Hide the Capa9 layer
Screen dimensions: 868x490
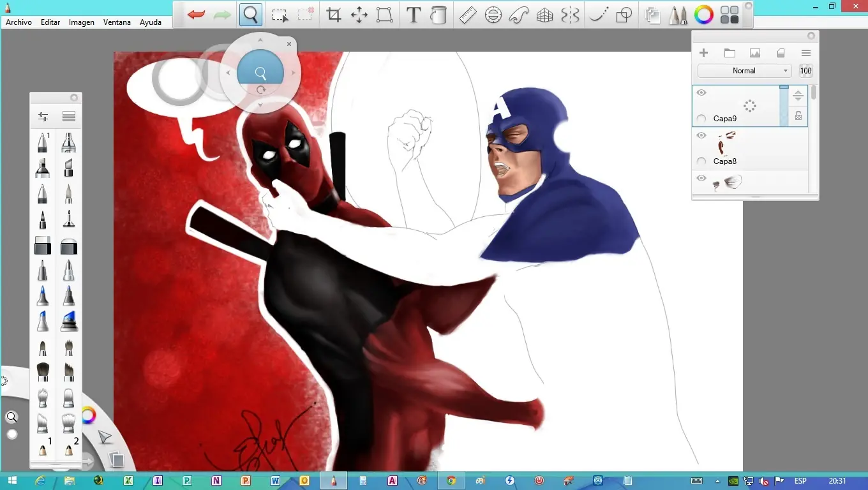click(701, 93)
